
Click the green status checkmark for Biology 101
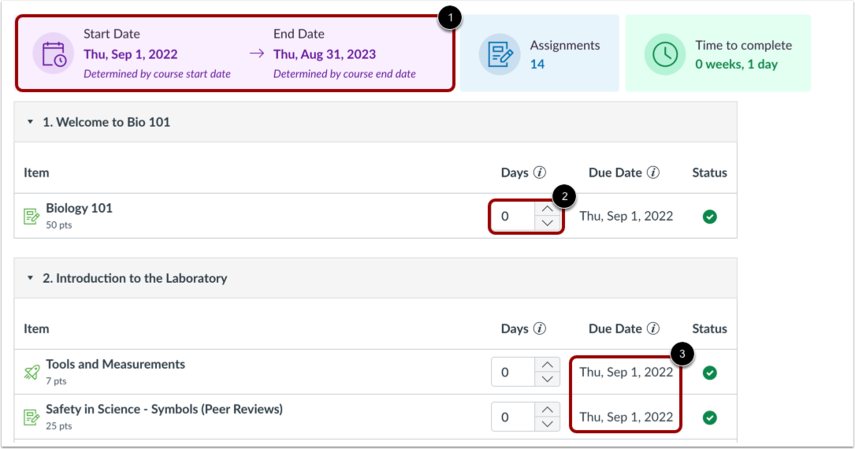tap(710, 216)
